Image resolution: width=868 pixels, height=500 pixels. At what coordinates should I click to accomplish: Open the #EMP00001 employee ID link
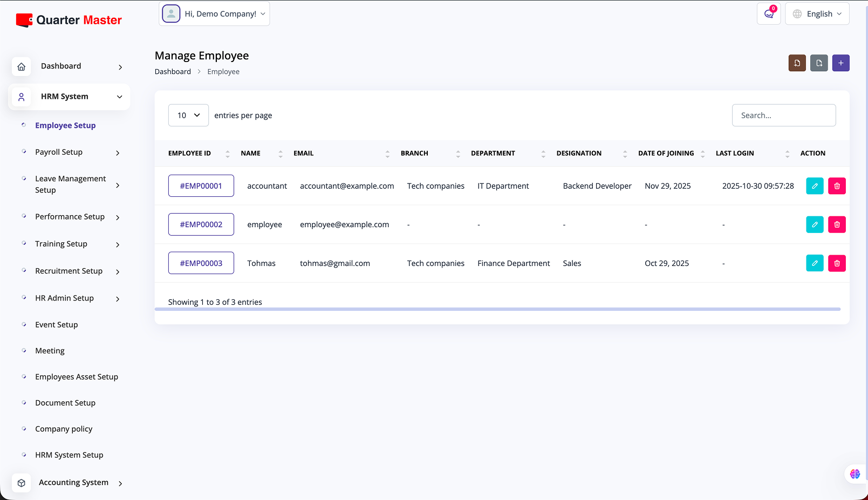point(201,186)
